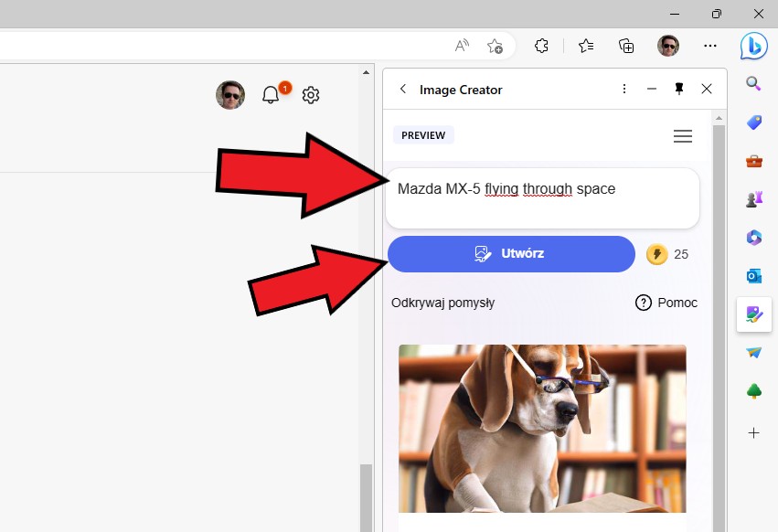Image resolution: width=778 pixels, height=532 pixels.
Task: Select the Image Creator sidebar icon
Action: (753, 314)
